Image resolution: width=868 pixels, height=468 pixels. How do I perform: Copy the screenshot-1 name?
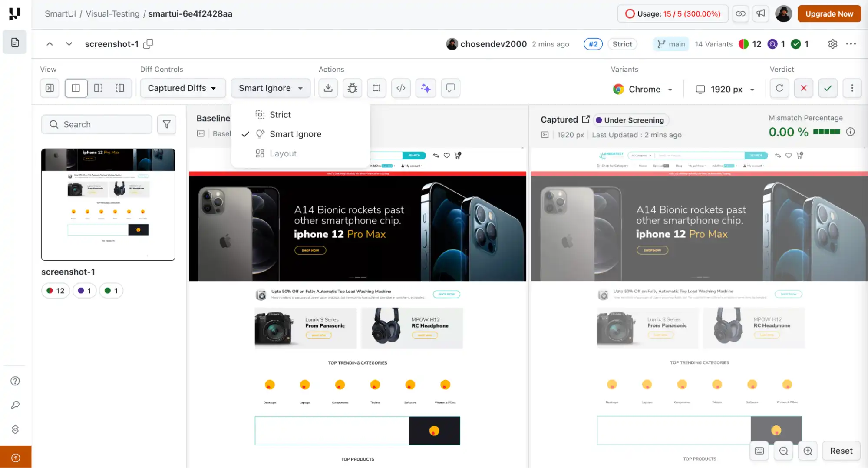coord(149,44)
